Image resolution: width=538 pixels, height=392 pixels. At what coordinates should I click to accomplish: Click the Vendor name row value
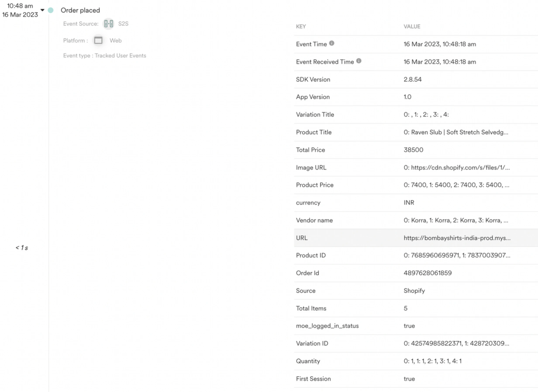pos(456,220)
